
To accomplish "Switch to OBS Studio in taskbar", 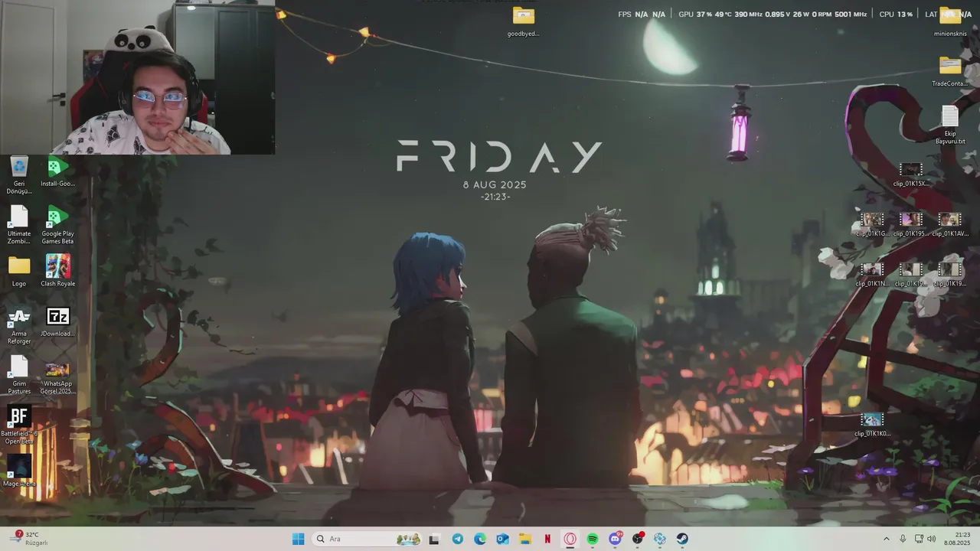I will [638, 539].
